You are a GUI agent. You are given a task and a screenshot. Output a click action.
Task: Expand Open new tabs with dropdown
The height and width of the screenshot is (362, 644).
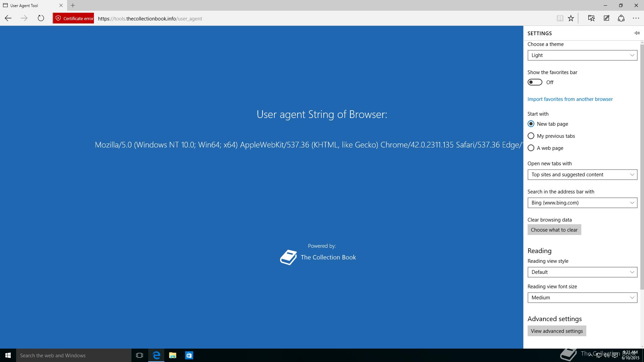pyautogui.click(x=582, y=175)
